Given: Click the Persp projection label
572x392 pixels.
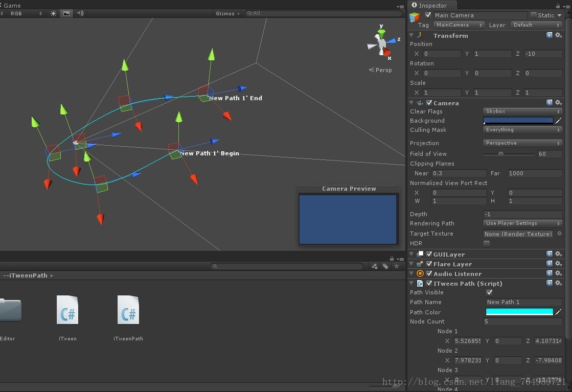Looking at the screenshot, I should point(383,70).
